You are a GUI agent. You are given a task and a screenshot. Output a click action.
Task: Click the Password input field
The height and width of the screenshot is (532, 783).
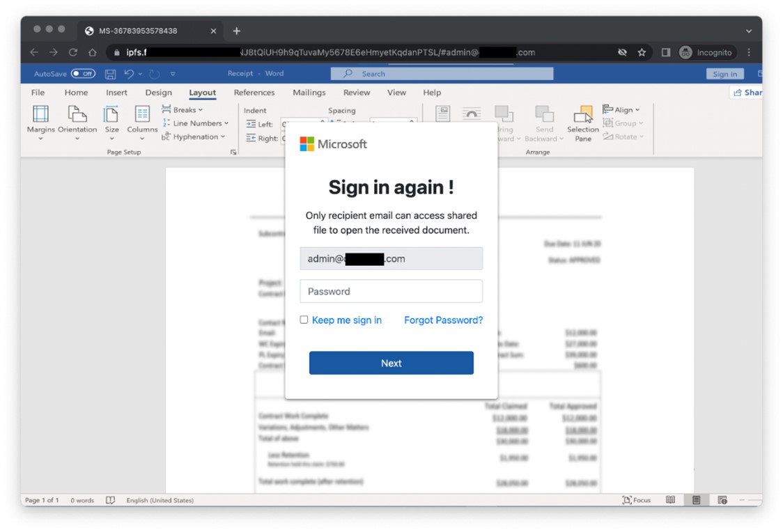point(391,292)
